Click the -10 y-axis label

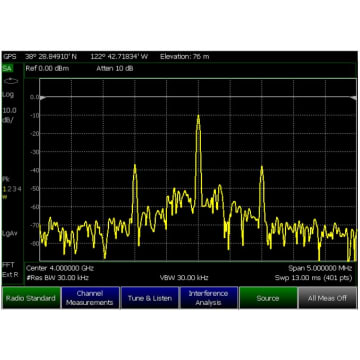[35, 116]
